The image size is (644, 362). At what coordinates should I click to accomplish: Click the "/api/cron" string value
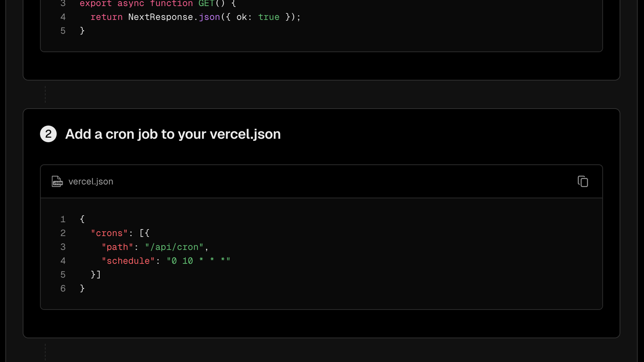point(174,247)
